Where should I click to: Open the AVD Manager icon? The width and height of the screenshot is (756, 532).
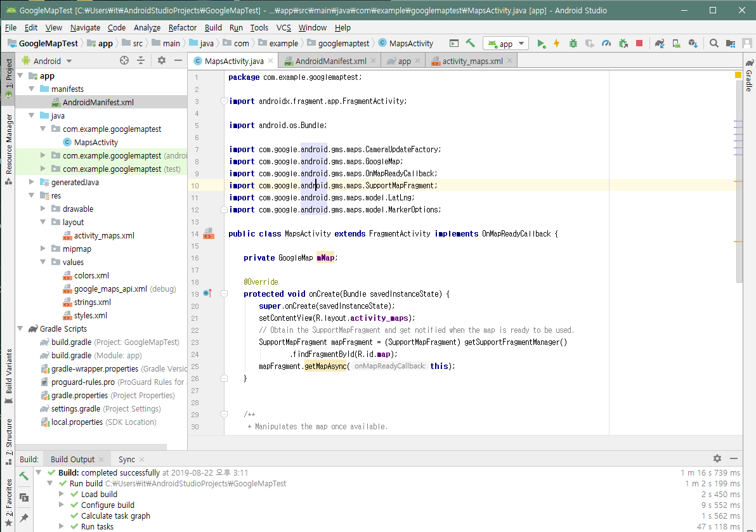(x=677, y=43)
